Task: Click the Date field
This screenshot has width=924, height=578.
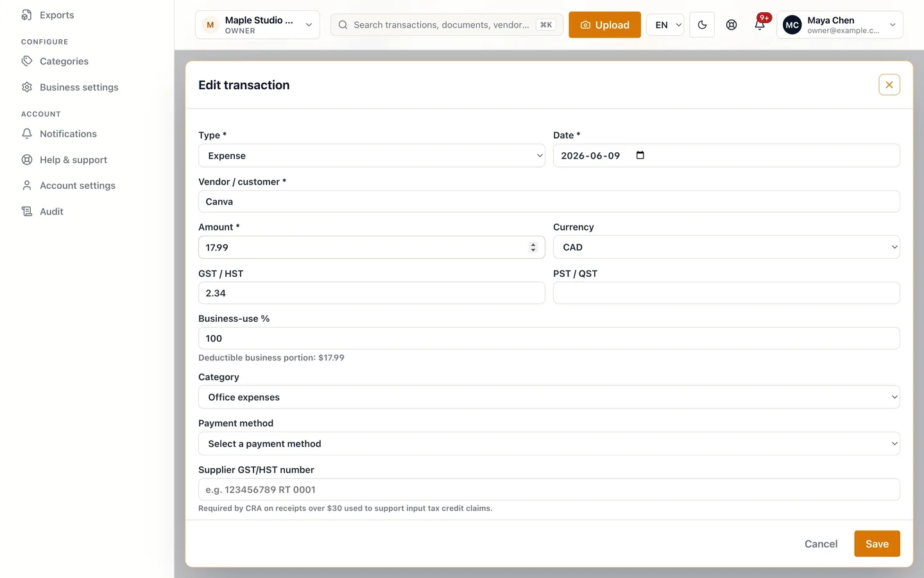Action: (x=726, y=155)
